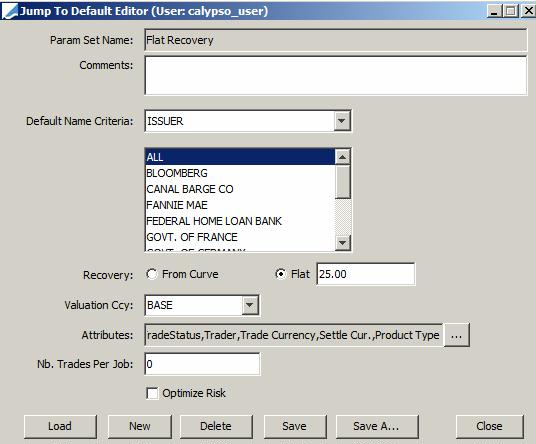Open the Attributes ellipsis browse button
536x444 pixels.
456,335
